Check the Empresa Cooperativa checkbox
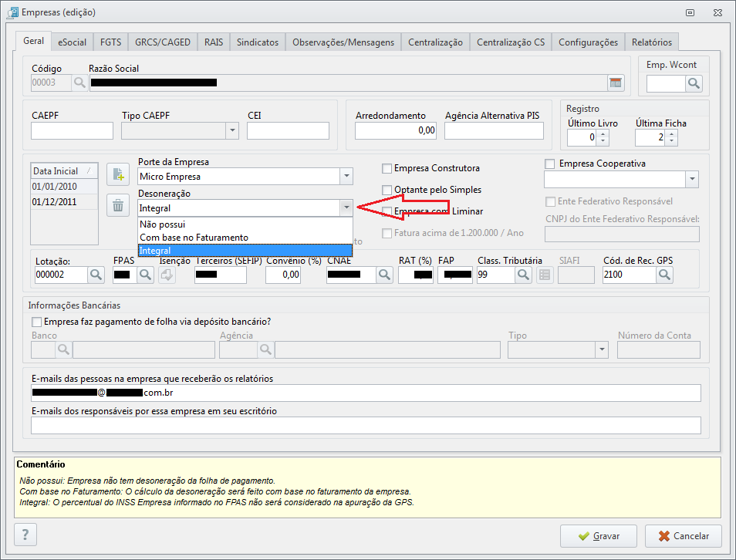Viewport: 736px width, 560px height. coord(549,164)
